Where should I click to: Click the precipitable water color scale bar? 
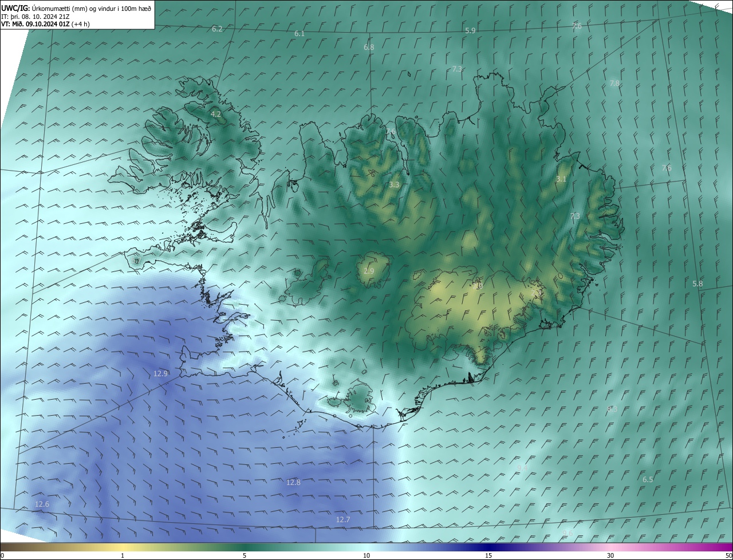366,547
